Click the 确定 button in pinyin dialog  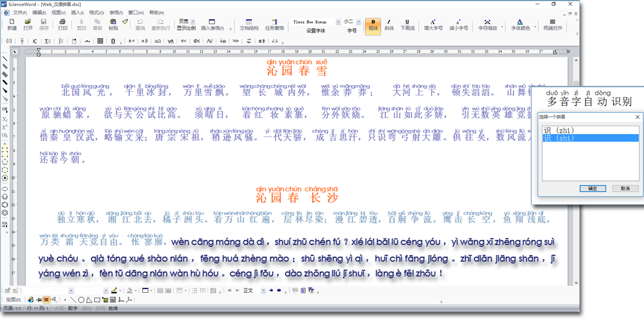click(x=592, y=188)
